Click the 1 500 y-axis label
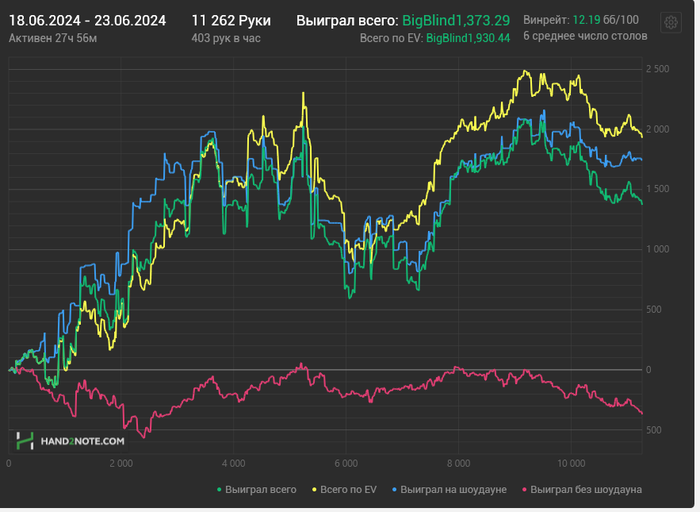The image size is (700, 512). click(658, 189)
